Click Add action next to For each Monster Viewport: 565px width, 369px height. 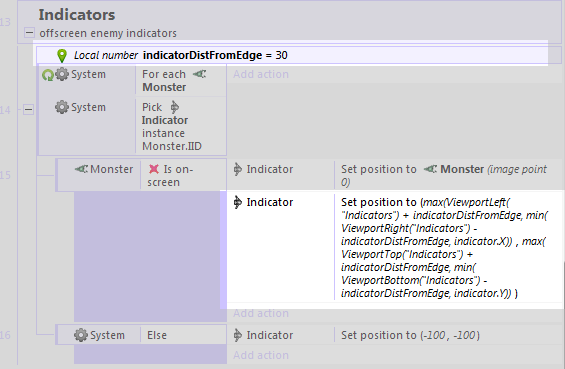(x=261, y=74)
